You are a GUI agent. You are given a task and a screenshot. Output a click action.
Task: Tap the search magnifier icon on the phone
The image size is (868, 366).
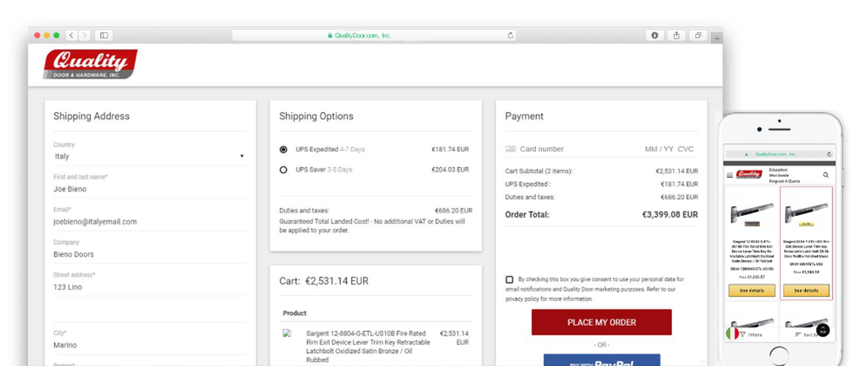[x=825, y=175]
